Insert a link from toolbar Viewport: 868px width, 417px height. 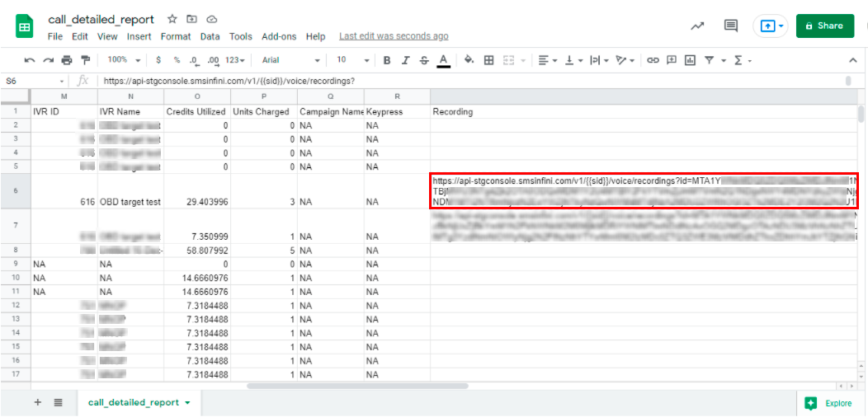653,59
